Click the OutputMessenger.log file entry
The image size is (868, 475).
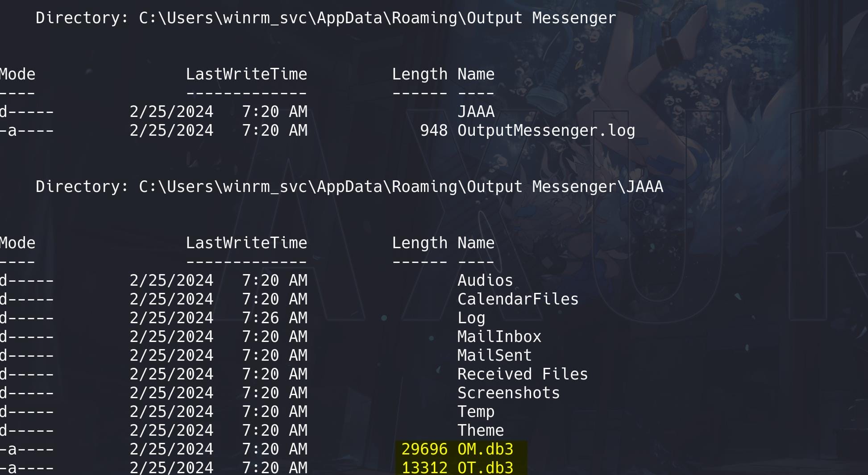coord(546,130)
